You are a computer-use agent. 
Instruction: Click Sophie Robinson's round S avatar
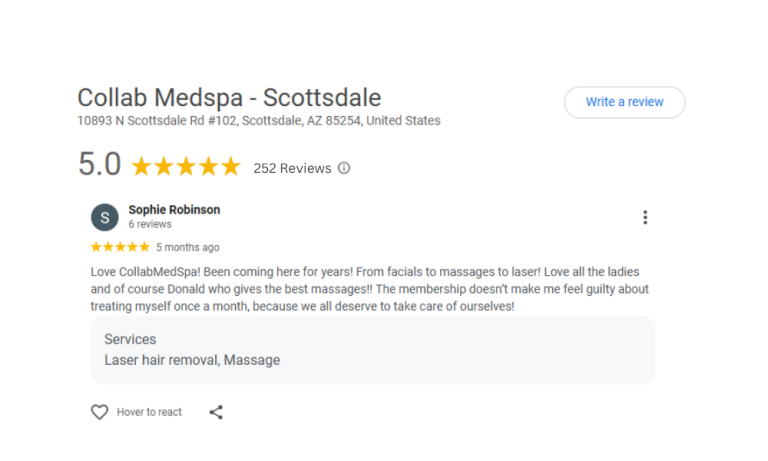pyautogui.click(x=105, y=217)
